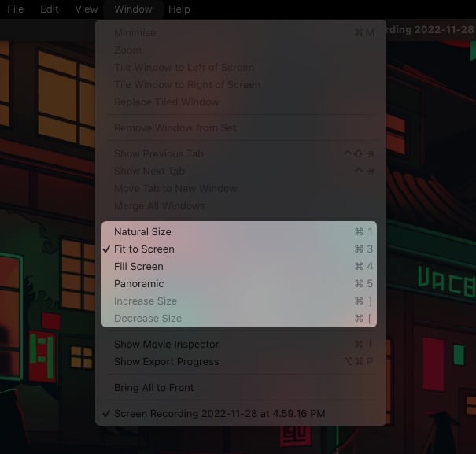Click Tile Window to Left of Screen
This screenshot has width=476, height=454.
click(239, 67)
